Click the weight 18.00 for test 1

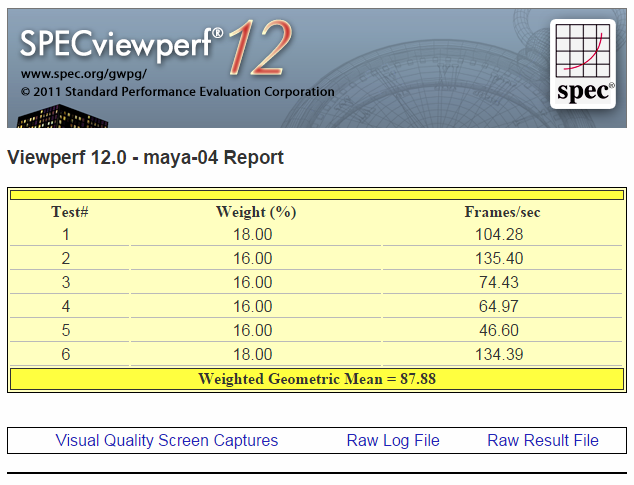pyautogui.click(x=253, y=235)
